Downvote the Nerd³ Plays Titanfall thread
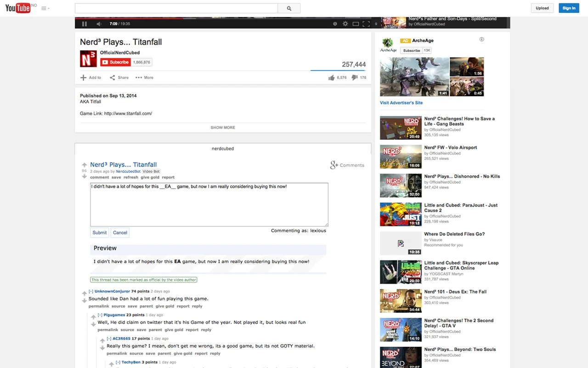This screenshot has width=588, height=368. tap(85, 176)
